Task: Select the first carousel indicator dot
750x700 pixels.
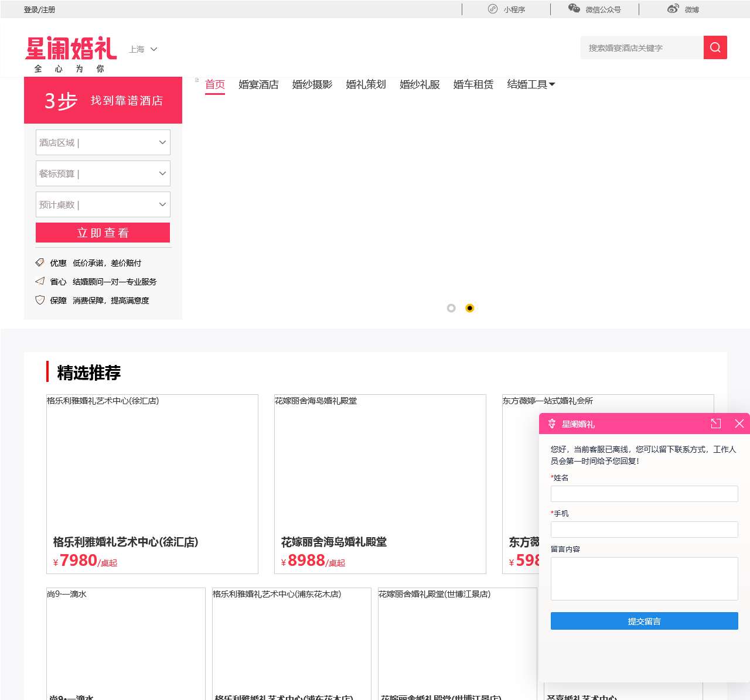Action: (451, 308)
